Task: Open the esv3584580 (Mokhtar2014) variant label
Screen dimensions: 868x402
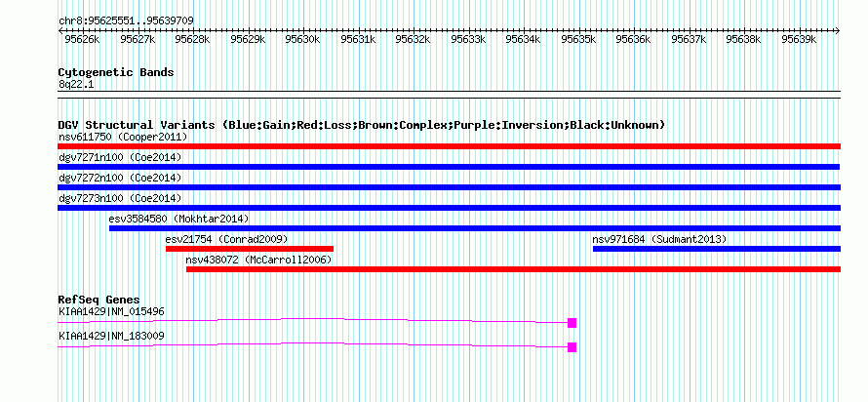Action: (178, 219)
